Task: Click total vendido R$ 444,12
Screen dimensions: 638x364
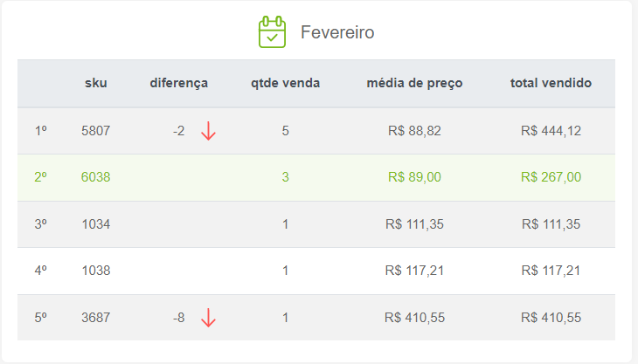Action: [x=551, y=131]
